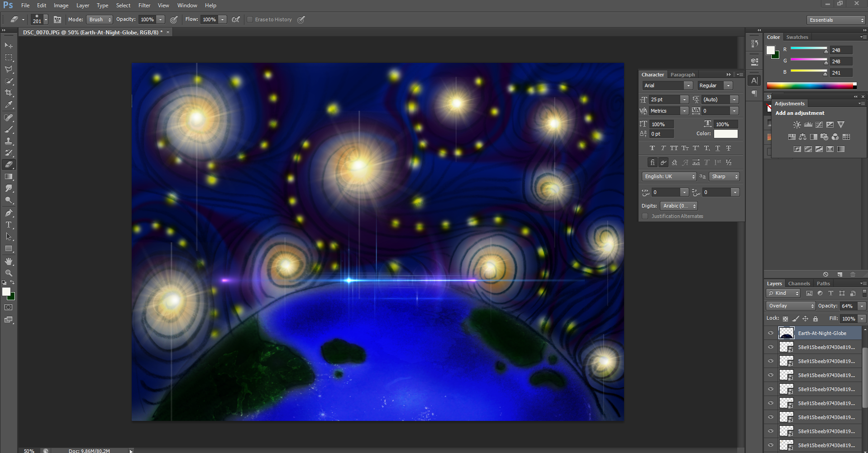Select the Spot Healing Brush tool
The image size is (868, 453).
(x=9, y=118)
